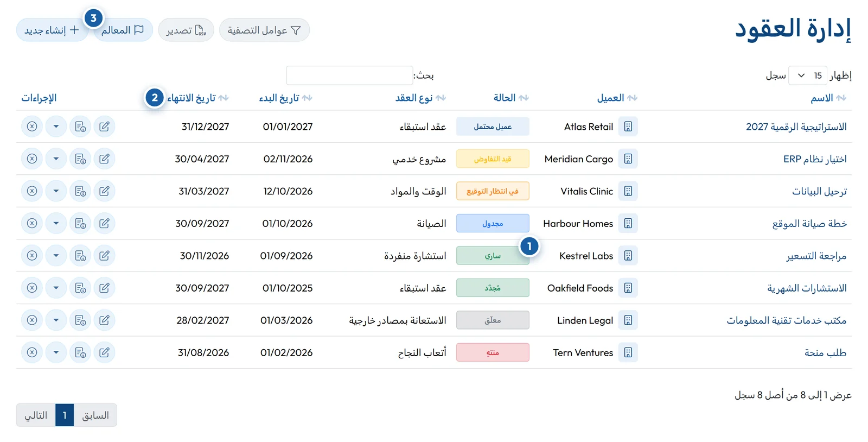Open invoice icon for Tern Ventures row
The height and width of the screenshot is (442, 868).
80,352
